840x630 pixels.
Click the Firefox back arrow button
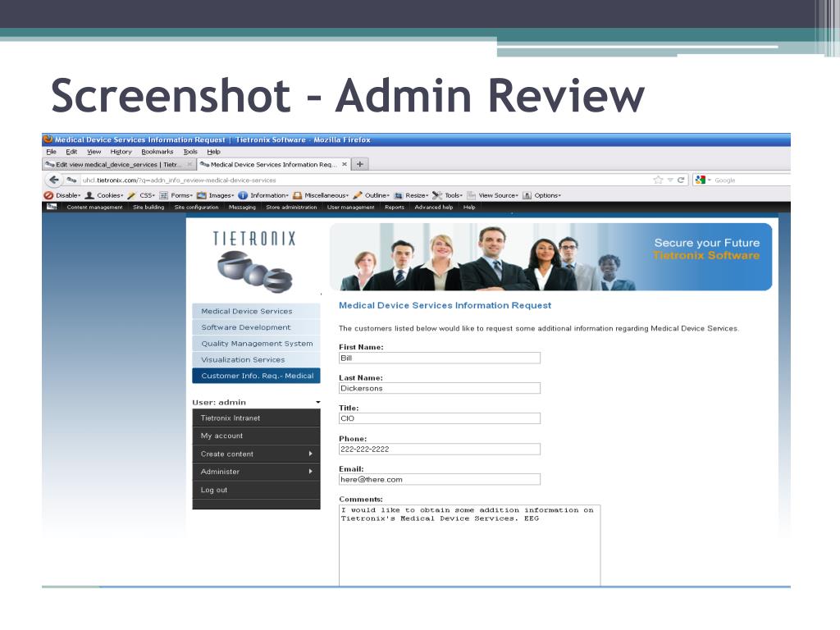[53, 180]
